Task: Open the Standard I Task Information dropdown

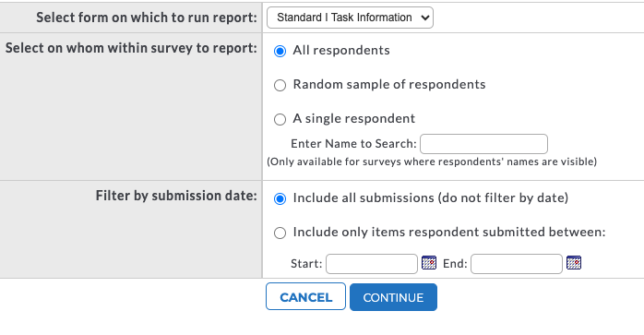Action: (x=350, y=18)
